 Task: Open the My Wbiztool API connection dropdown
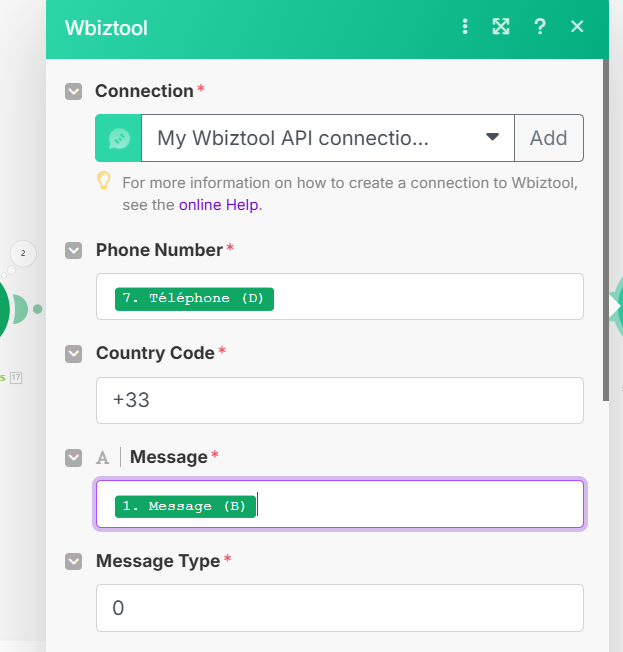(328, 138)
